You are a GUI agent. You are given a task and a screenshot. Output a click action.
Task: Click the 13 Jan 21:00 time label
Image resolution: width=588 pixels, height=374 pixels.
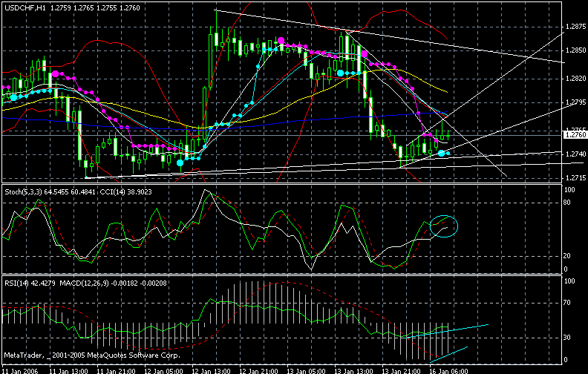click(402, 371)
